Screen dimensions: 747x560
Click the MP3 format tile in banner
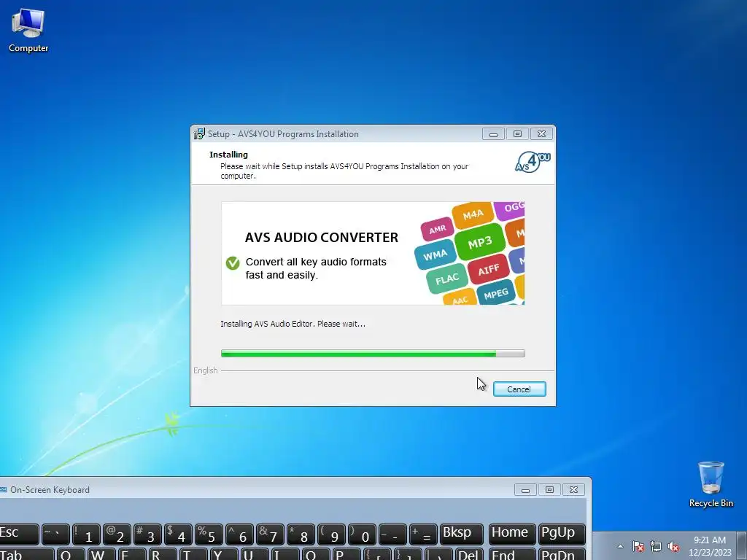[480, 242]
